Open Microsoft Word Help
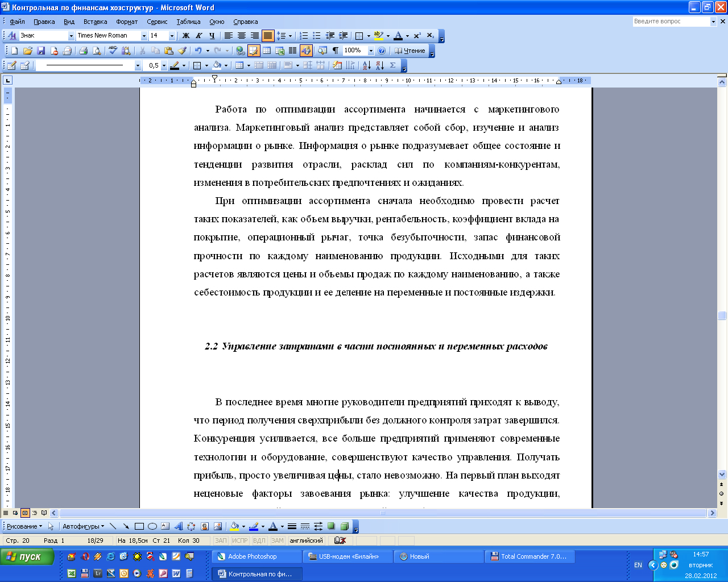Image resolution: width=728 pixels, height=582 pixels. pos(382,51)
